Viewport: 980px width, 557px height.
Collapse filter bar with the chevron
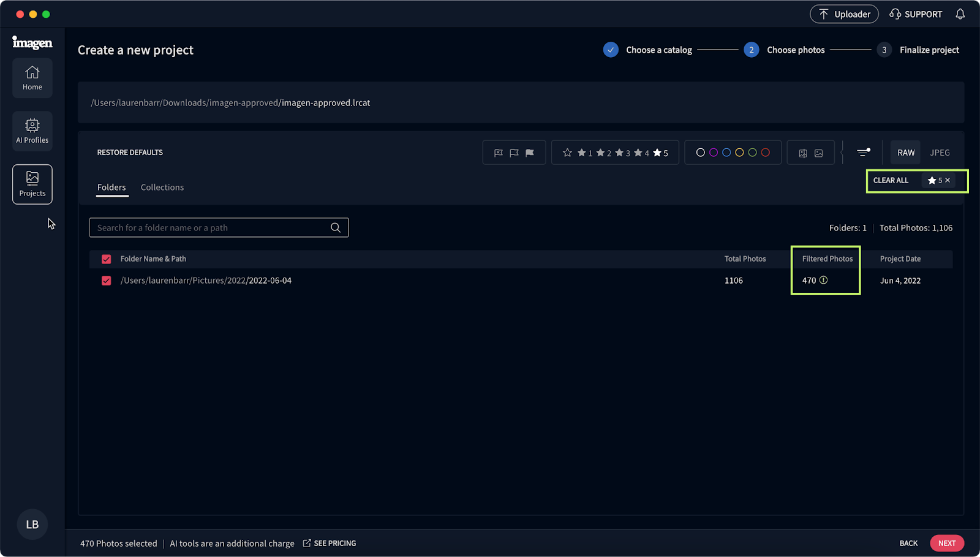pos(843,153)
